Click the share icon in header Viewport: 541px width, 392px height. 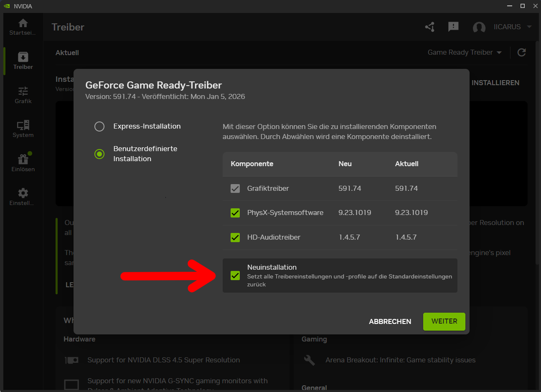pyautogui.click(x=430, y=27)
